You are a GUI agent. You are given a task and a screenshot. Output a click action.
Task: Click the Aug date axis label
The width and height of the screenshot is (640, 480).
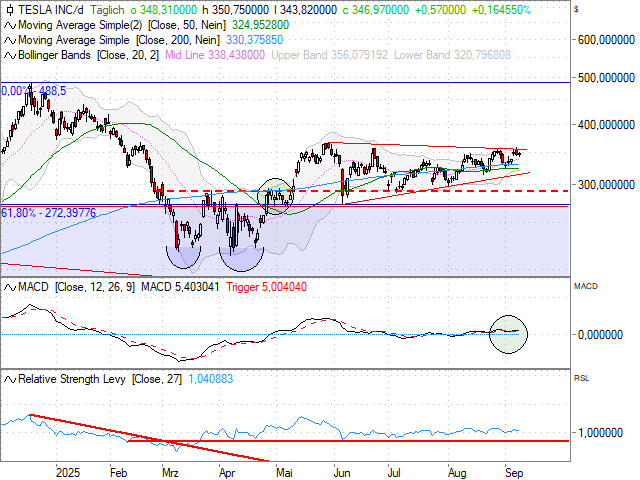point(457,473)
